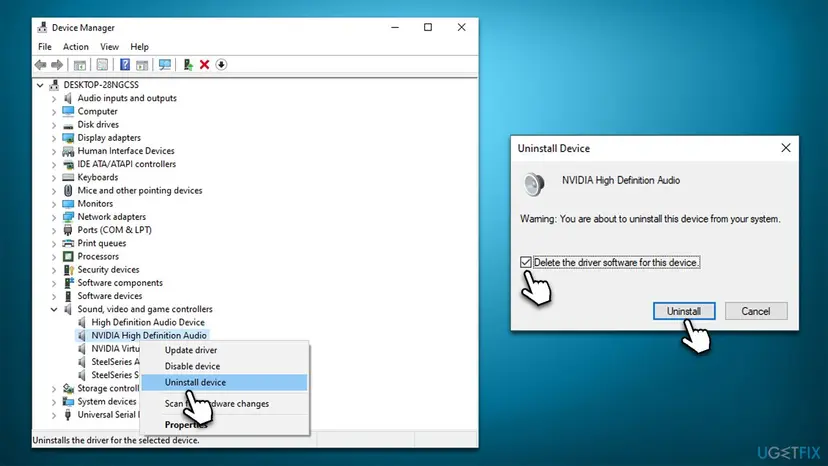Image resolution: width=828 pixels, height=466 pixels.
Task: Collapse Sound, video and game controllers node
Action: pyautogui.click(x=54, y=310)
